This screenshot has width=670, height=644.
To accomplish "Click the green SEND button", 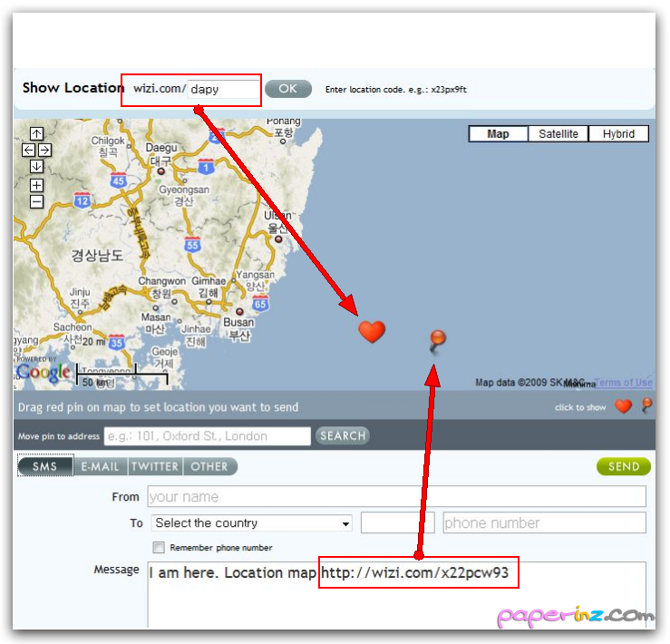I will 624,466.
